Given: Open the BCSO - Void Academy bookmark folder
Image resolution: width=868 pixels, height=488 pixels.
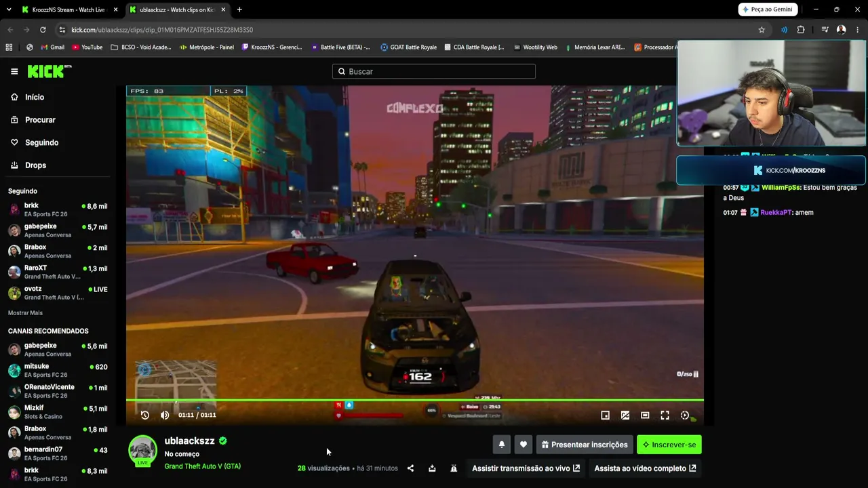Looking at the screenshot, I should tap(141, 47).
